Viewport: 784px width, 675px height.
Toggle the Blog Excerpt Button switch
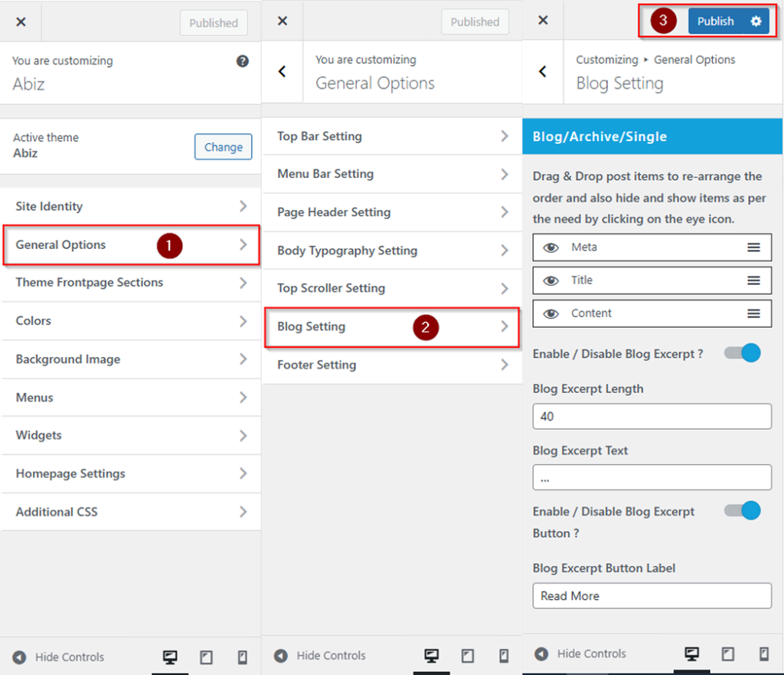pyautogui.click(x=742, y=511)
